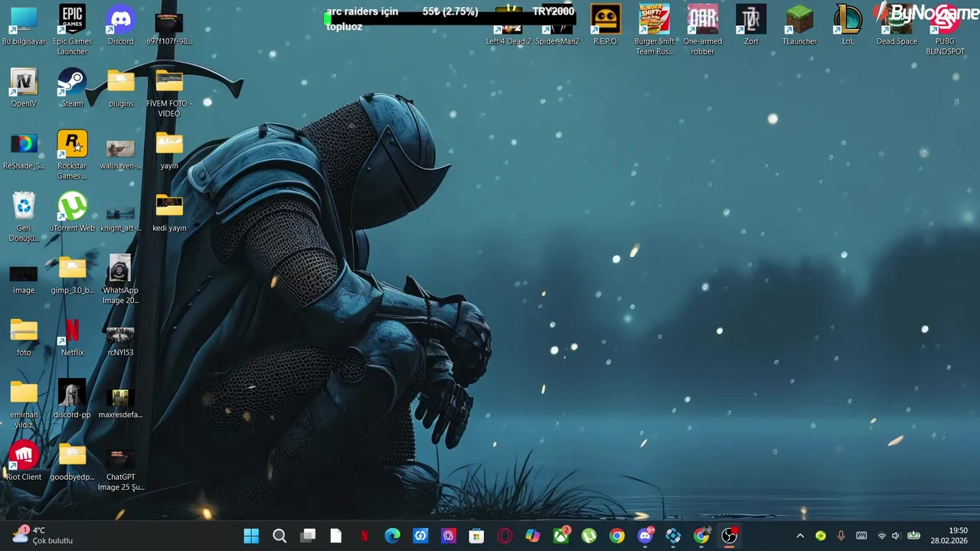The width and height of the screenshot is (980, 551).
Task: Open clock showing 19:50 28.02.2026
Action: pyautogui.click(x=949, y=536)
